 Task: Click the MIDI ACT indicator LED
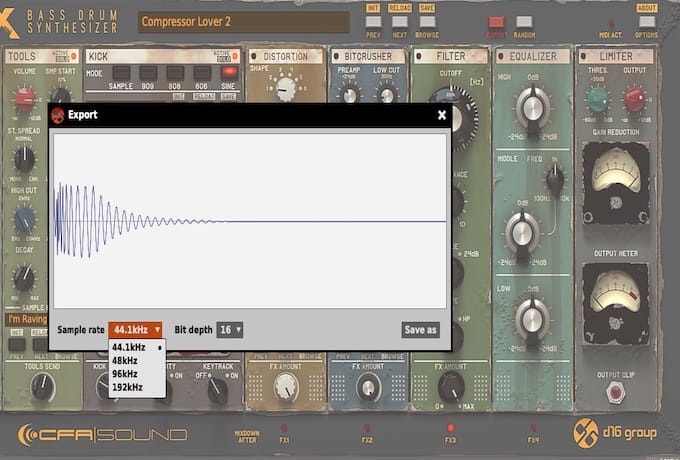click(611, 22)
